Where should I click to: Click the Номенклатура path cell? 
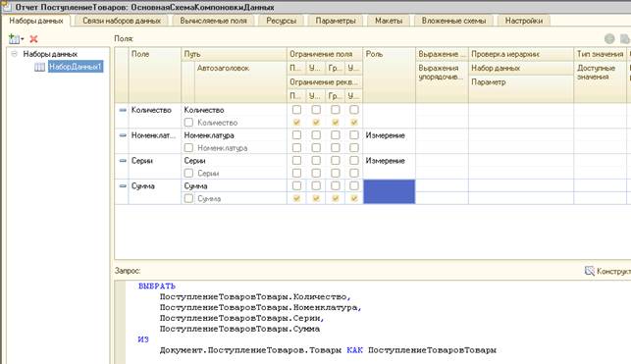[x=234, y=135]
